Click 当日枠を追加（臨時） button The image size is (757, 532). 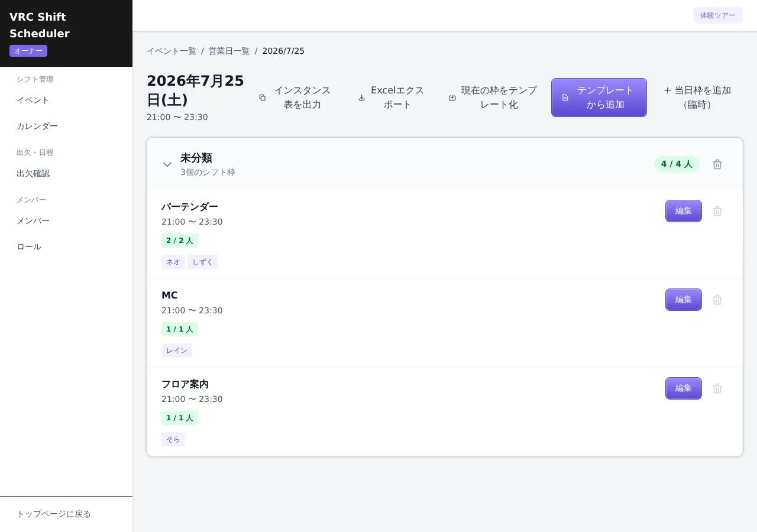click(697, 98)
